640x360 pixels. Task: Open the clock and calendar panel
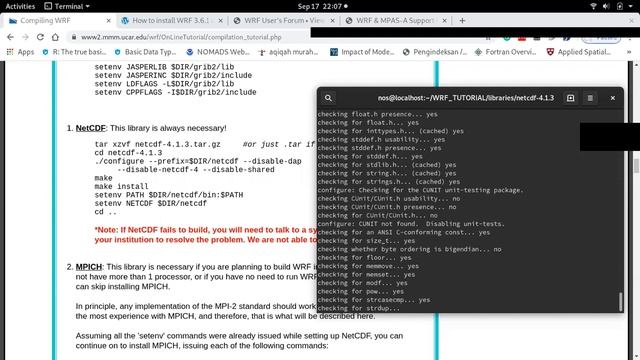[322, 6]
